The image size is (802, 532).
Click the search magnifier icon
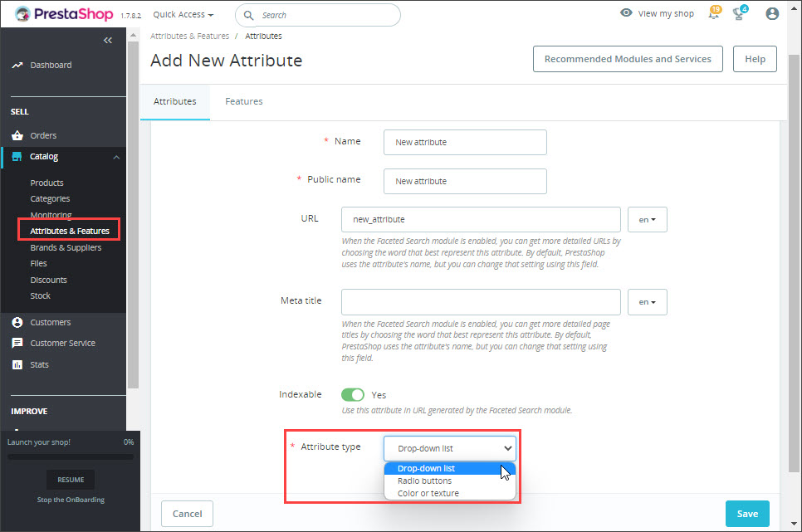click(x=248, y=15)
